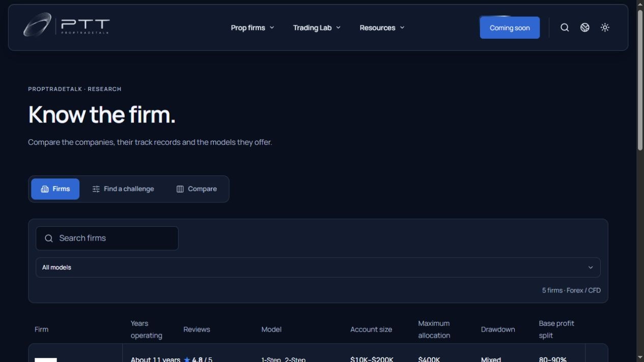The width and height of the screenshot is (644, 362).
Task: Click the Model column header
Action: pos(271,329)
